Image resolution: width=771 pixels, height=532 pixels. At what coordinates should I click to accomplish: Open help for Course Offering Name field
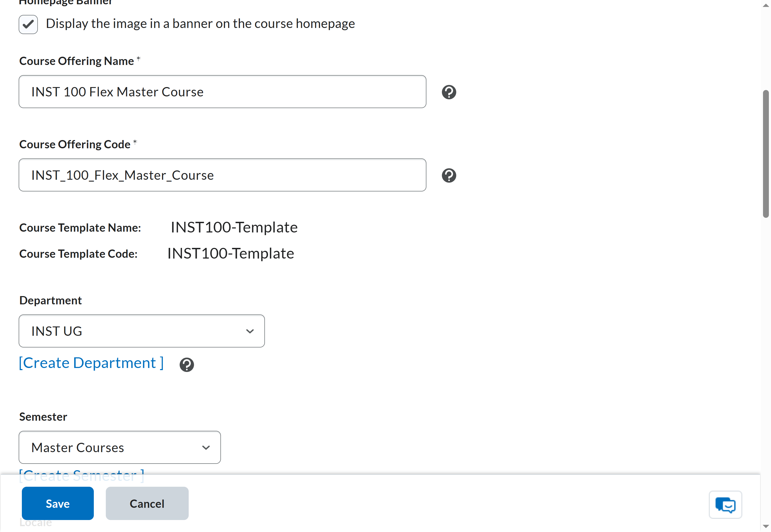coord(449,92)
